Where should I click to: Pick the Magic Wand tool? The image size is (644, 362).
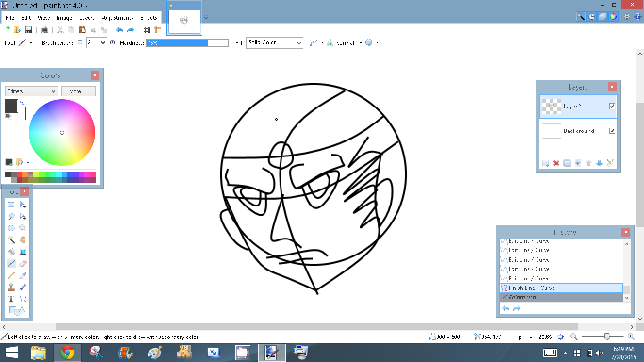click(x=11, y=240)
